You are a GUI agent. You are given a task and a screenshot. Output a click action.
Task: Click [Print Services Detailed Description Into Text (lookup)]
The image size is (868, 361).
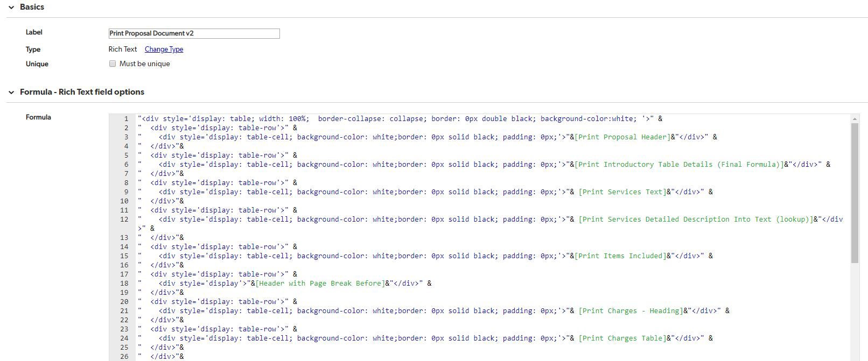click(696, 220)
